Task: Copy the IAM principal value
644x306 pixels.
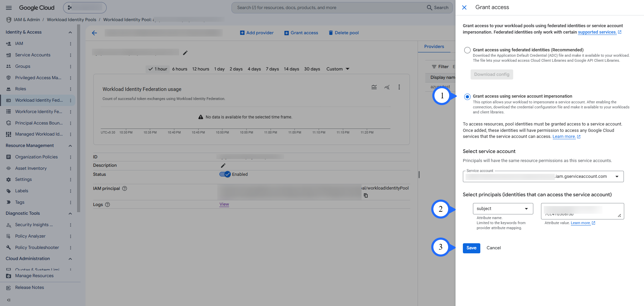Action: pyautogui.click(x=366, y=195)
